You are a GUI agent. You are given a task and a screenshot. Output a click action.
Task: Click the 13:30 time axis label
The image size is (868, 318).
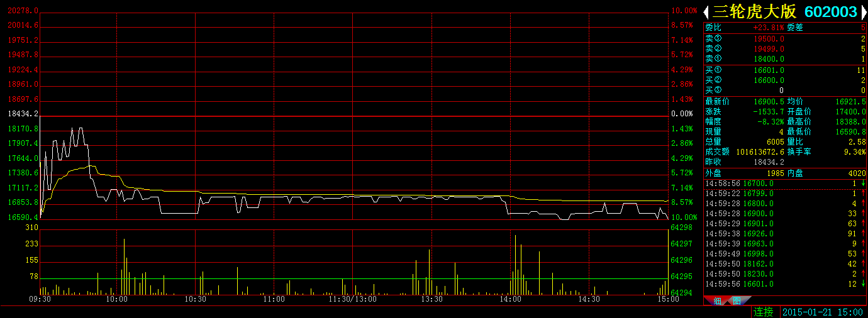[431, 300]
